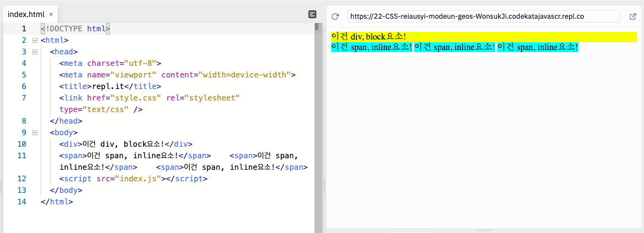Click the div line in the code editor
Screen dimensions: 644x233
click(x=126, y=144)
